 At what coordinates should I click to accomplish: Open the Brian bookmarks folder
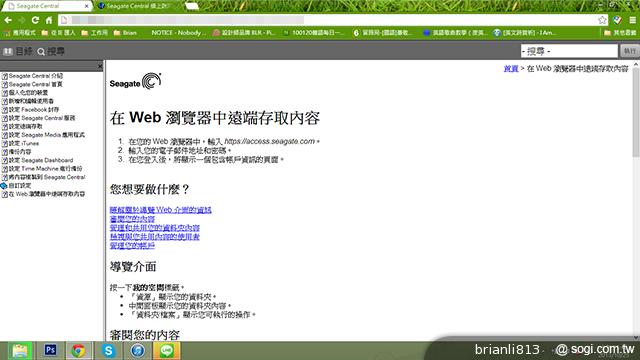(125, 33)
